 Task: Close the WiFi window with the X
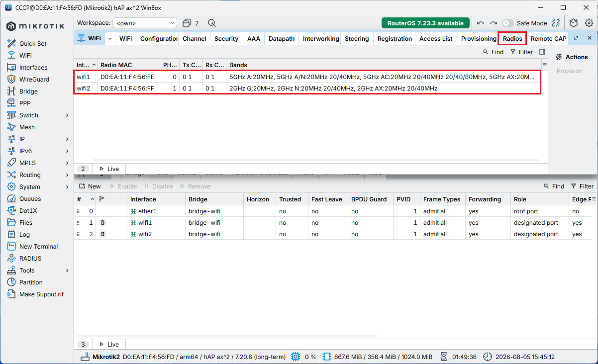(590, 38)
